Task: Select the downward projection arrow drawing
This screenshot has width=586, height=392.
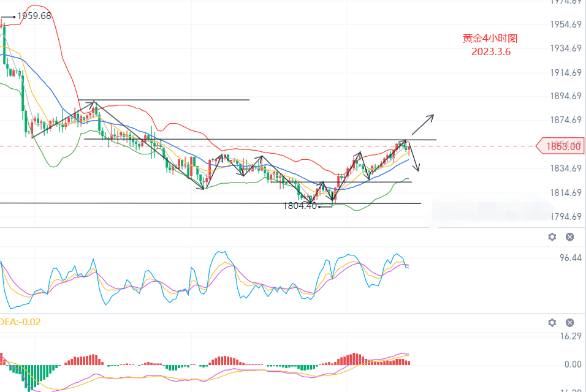Action: pyautogui.click(x=414, y=157)
